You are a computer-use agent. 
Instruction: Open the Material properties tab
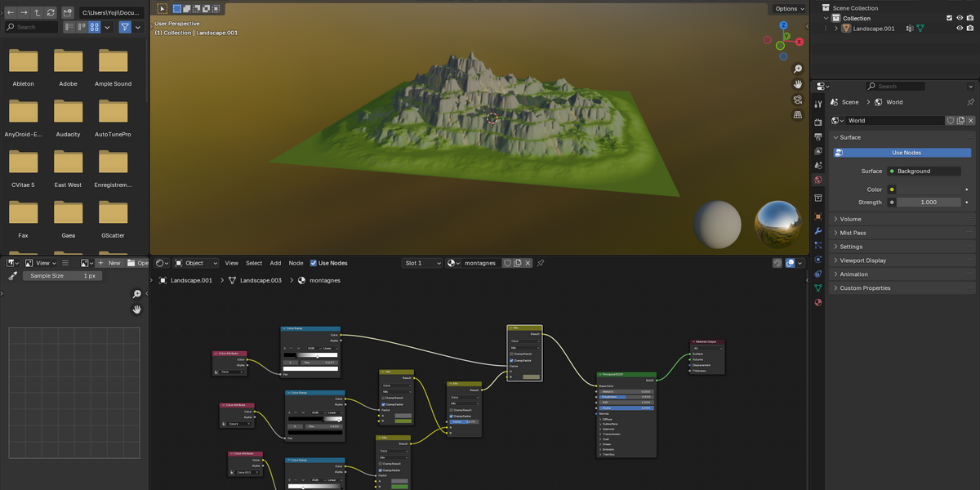point(817,302)
